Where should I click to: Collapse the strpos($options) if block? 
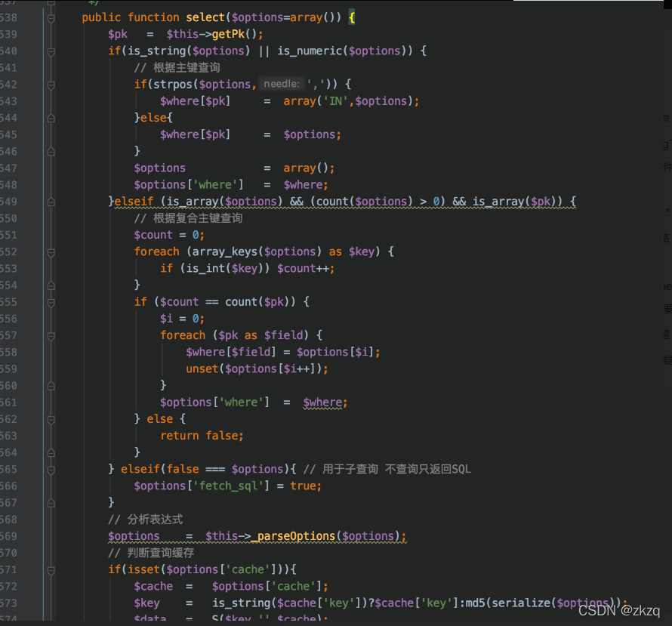pos(51,85)
